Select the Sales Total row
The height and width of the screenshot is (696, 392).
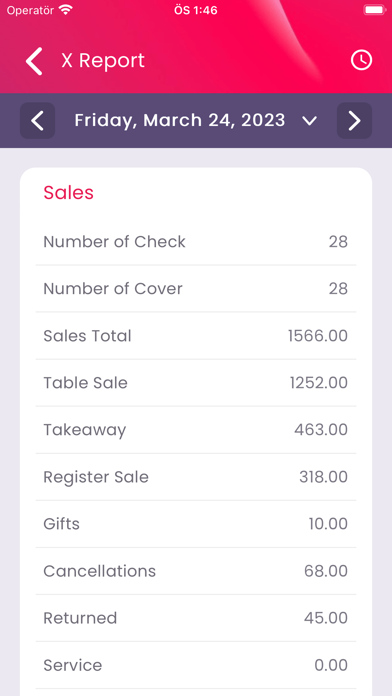coord(196,336)
